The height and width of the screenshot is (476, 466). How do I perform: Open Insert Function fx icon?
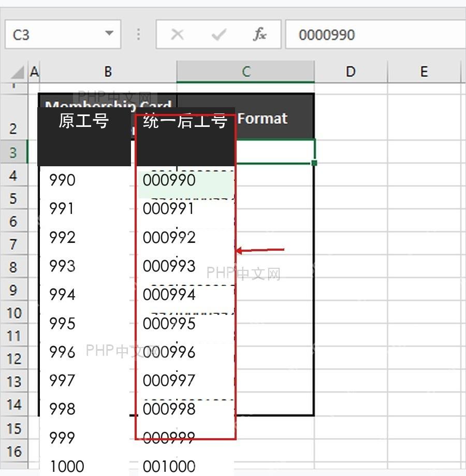[260, 34]
